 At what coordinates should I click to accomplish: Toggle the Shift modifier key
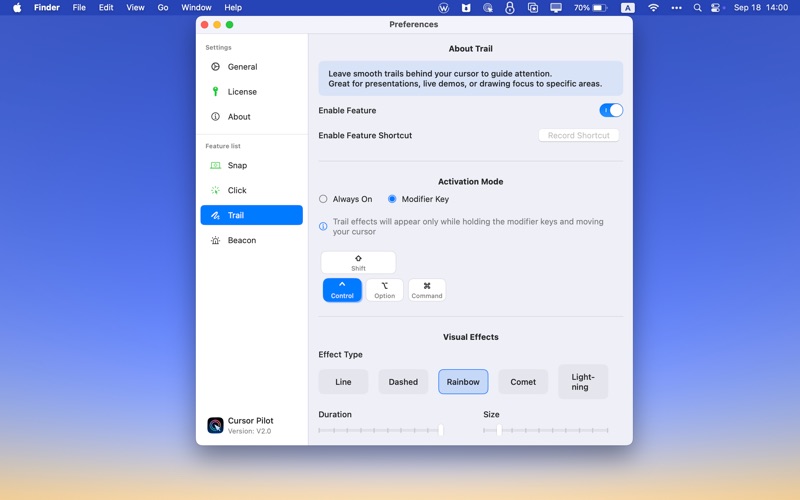[358, 262]
